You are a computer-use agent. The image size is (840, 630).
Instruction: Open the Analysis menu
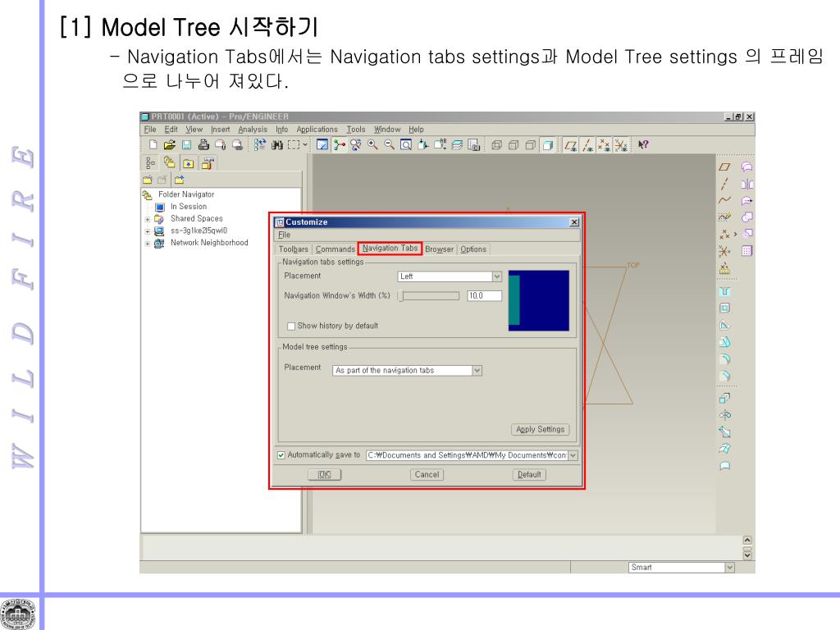253,129
